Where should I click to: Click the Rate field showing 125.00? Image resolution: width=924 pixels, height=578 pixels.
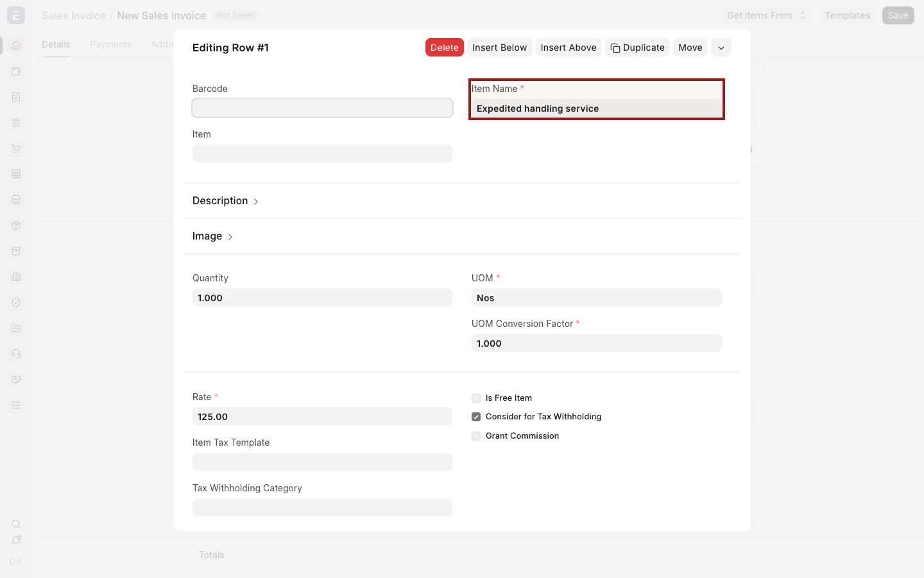[x=322, y=416]
